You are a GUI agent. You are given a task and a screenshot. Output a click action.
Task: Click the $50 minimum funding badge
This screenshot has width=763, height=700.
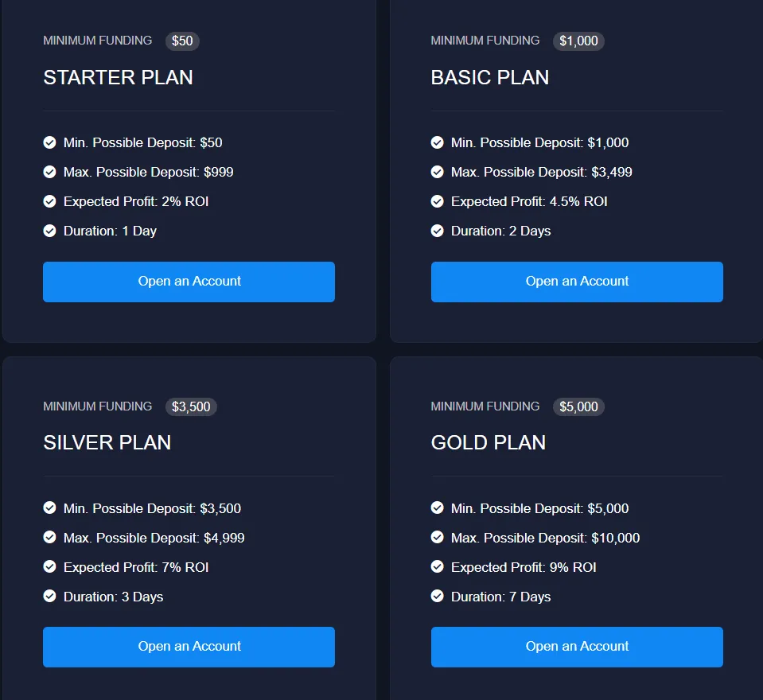[x=182, y=41]
